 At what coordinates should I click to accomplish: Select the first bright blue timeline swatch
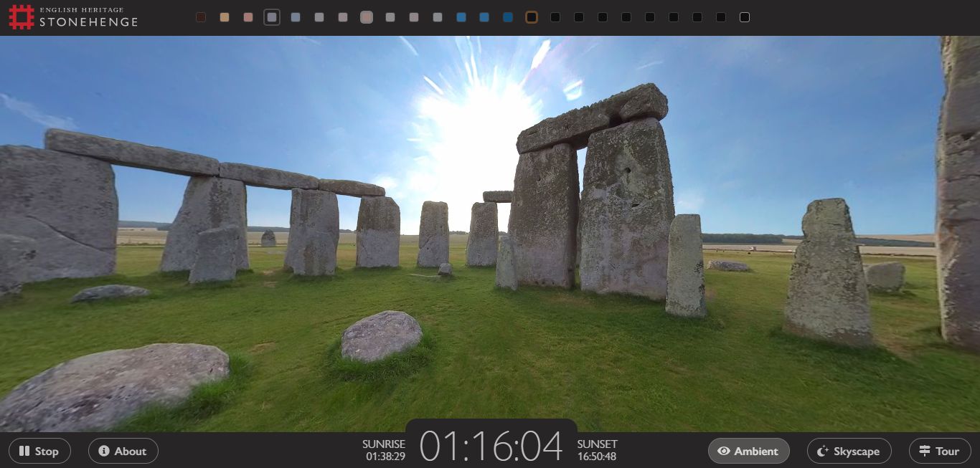[461, 17]
